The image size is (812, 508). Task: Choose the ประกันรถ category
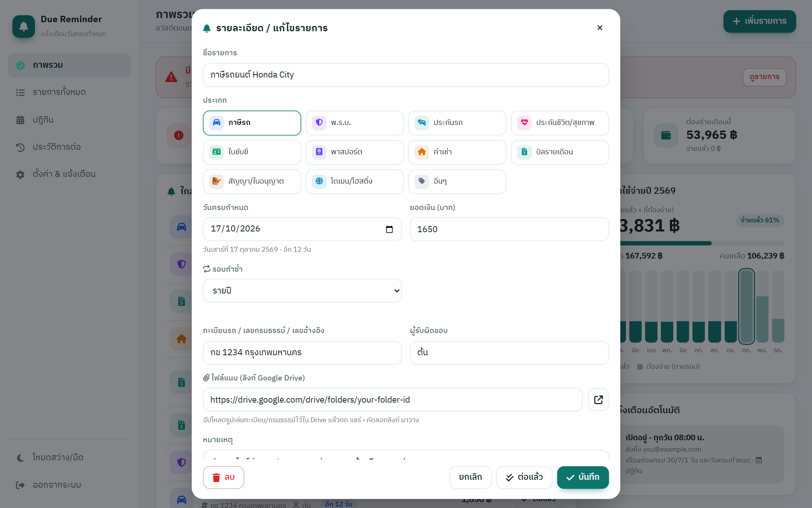[457, 123]
